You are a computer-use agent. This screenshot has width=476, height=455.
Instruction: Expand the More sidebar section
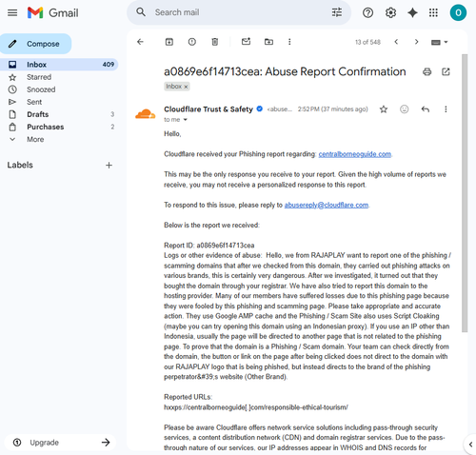pos(35,139)
